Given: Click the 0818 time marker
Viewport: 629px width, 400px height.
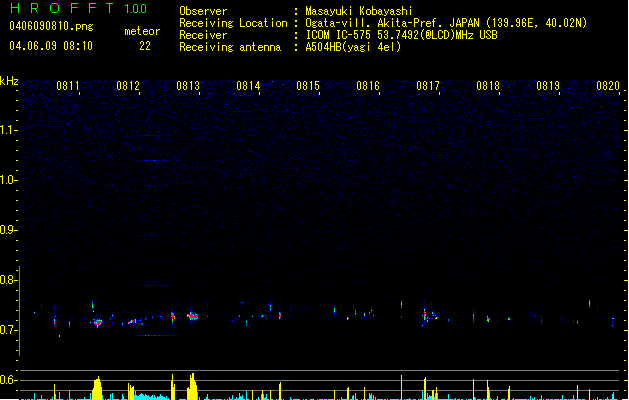Looking at the screenshot, I should click(x=488, y=86).
